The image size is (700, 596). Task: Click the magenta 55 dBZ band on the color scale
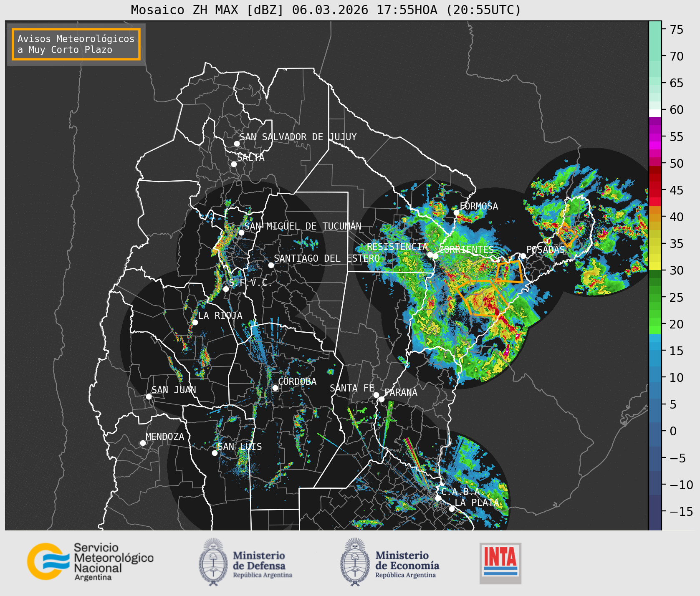[x=655, y=137]
